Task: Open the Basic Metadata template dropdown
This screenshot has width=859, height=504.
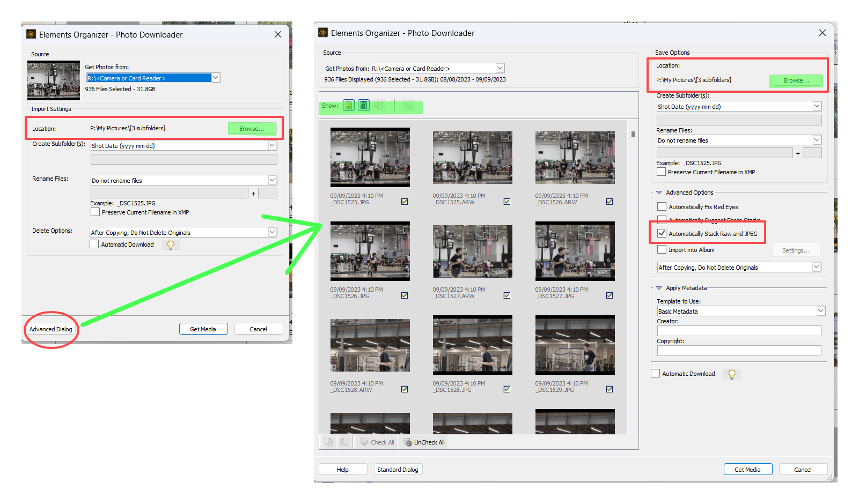Action: [x=820, y=311]
